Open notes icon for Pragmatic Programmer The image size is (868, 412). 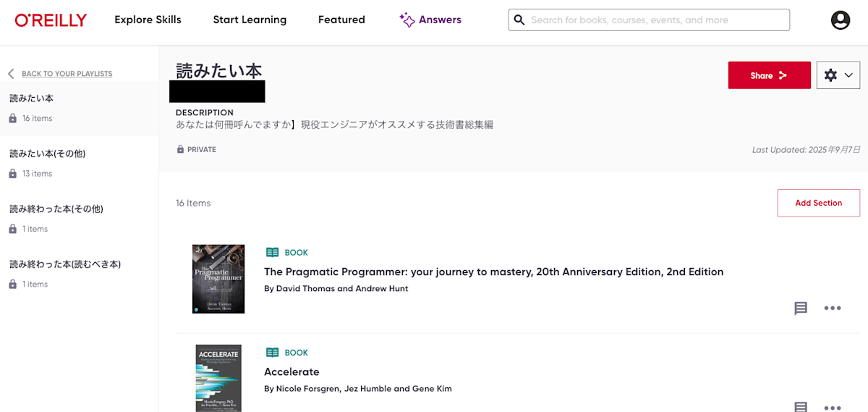click(x=801, y=308)
